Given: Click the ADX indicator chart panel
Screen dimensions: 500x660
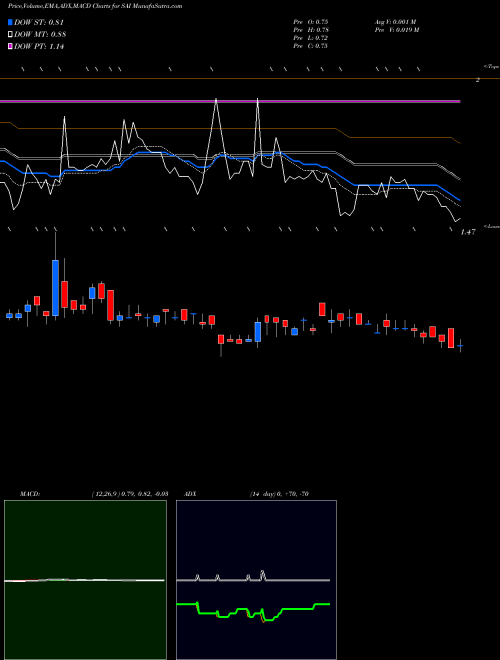Looking at the screenshot, I should (x=256, y=580).
